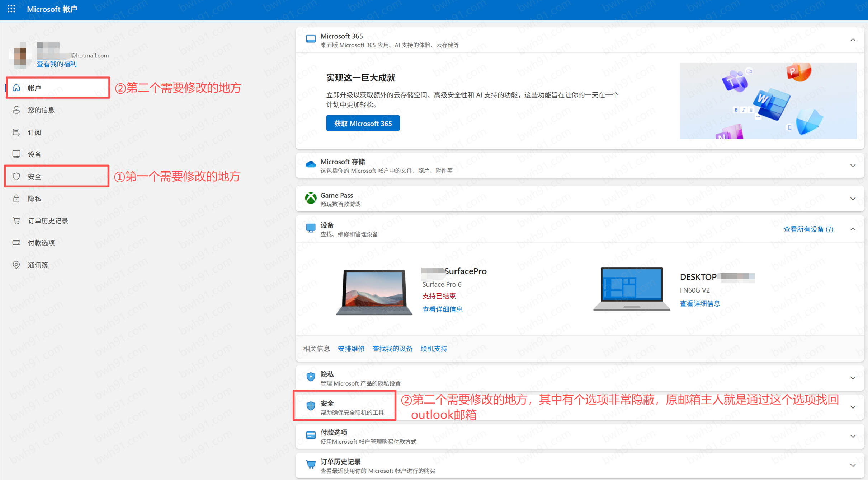
Task: Click the 获取 Microsoft 365 button
Action: tap(363, 123)
